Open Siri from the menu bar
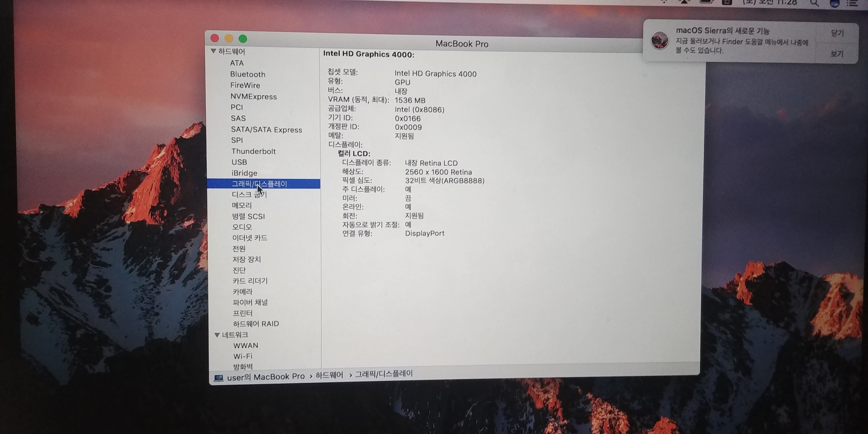 click(834, 3)
